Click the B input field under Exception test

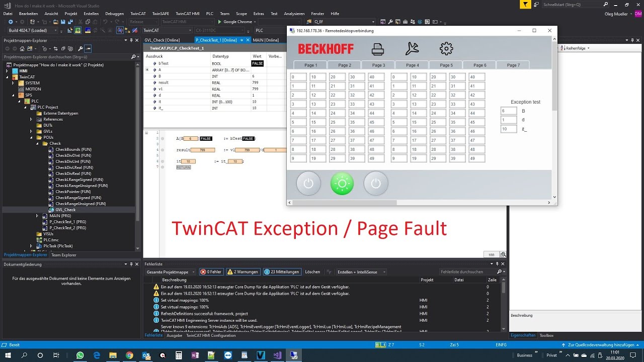tap(509, 111)
